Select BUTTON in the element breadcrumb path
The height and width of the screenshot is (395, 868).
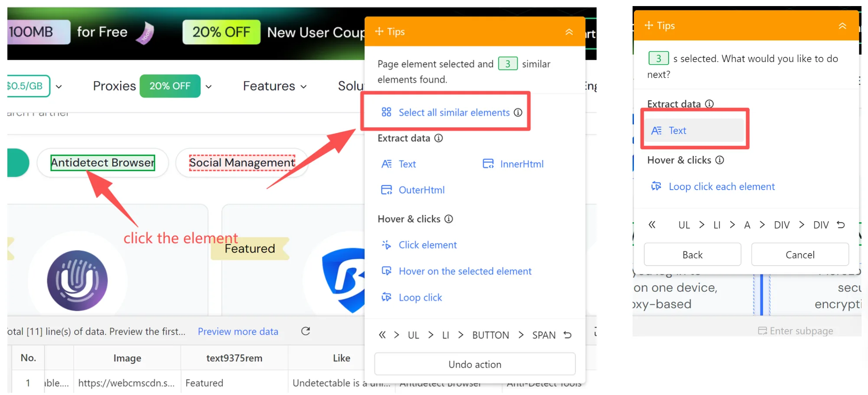click(490, 335)
